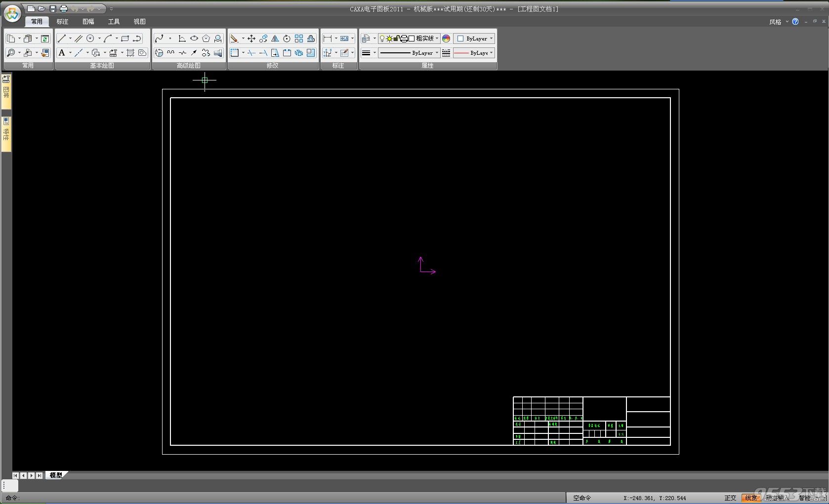The image size is (829, 504).
Task: Open the ByLayer linetype dropdown
Action: point(409,53)
